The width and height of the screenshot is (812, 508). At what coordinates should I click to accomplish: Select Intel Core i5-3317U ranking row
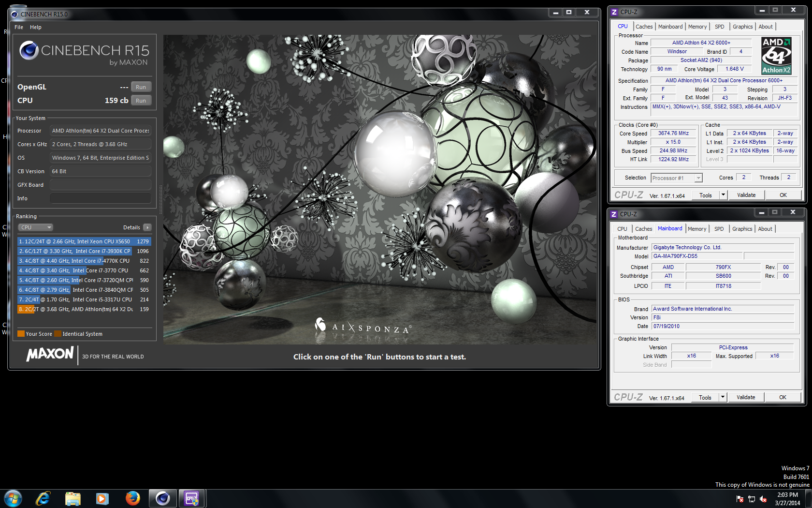84,299
